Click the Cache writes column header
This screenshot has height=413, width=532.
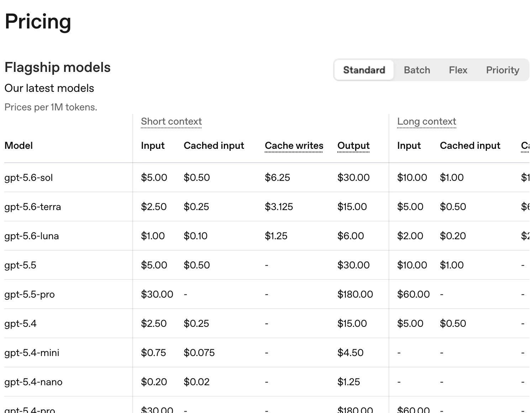[294, 146]
